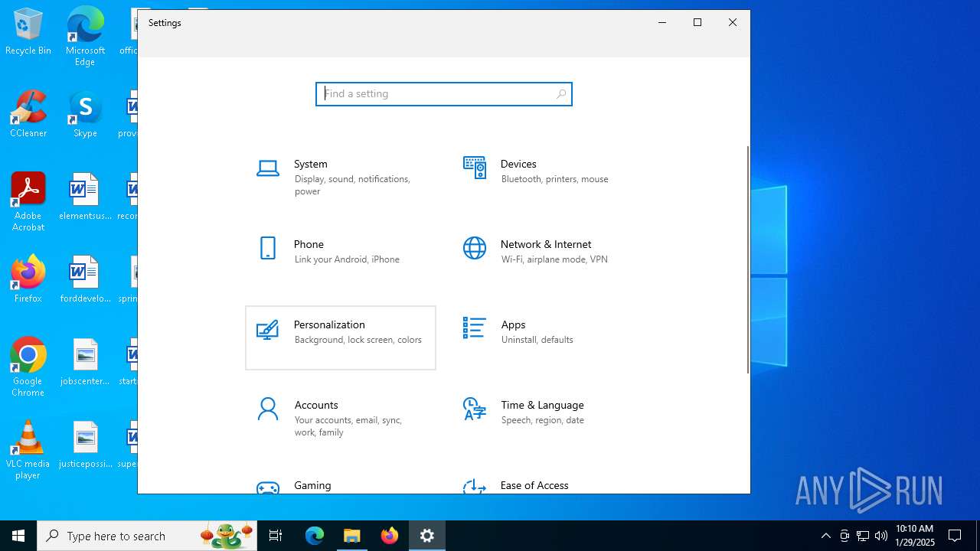Viewport: 980px width, 551px height.
Task: Select CCleaner desktop shortcut
Action: click(28, 115)
